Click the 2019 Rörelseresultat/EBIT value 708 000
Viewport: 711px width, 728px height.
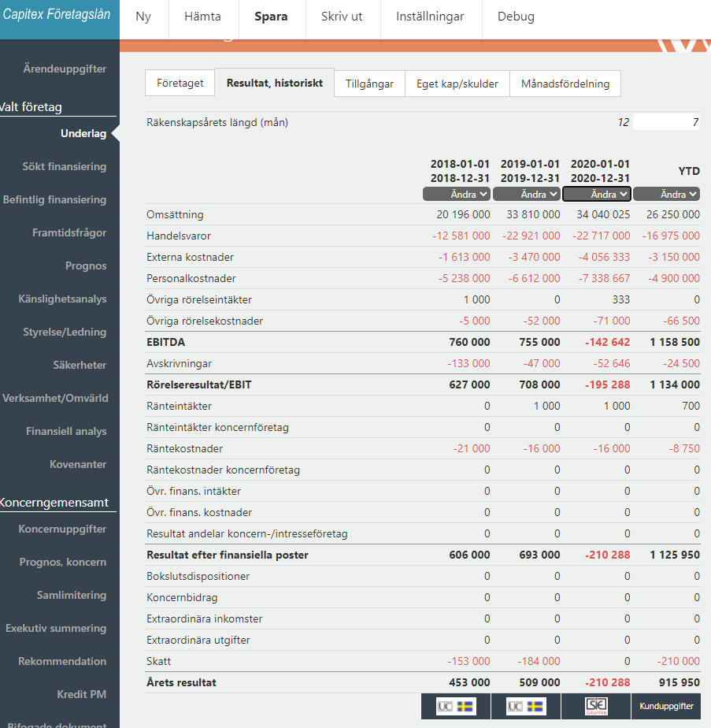(x=540, y=385)
